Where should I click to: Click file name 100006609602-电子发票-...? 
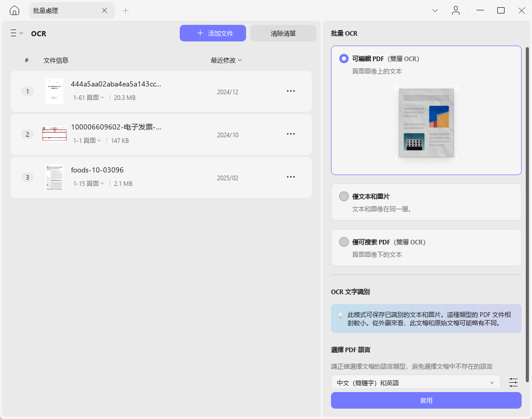(116, 127)
